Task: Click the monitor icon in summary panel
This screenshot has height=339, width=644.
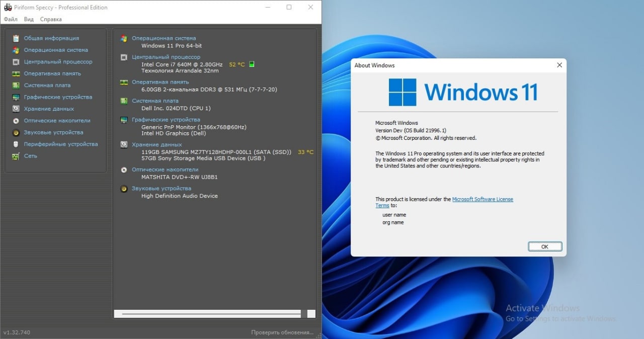Action: (x=124, y=120)
